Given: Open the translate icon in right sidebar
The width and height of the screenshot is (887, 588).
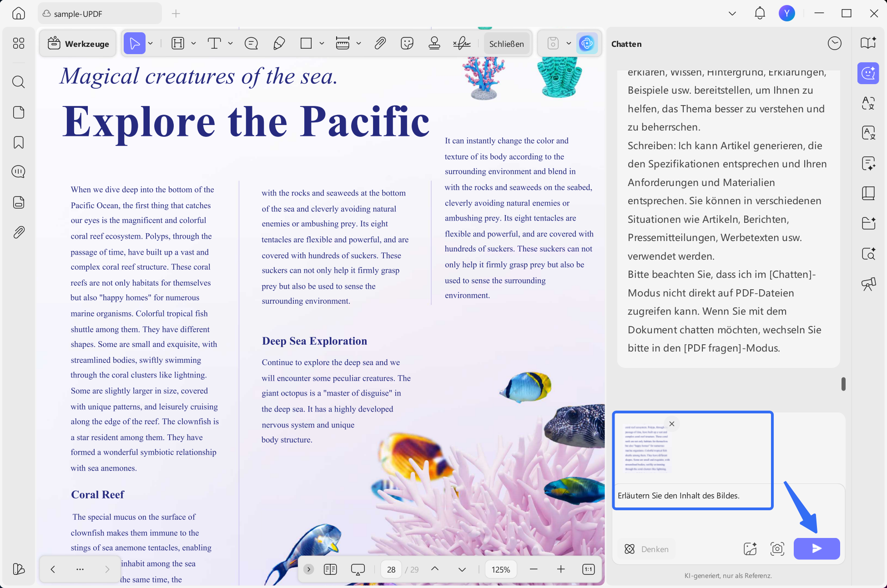Looking at the screenshot, I should 868,103.
